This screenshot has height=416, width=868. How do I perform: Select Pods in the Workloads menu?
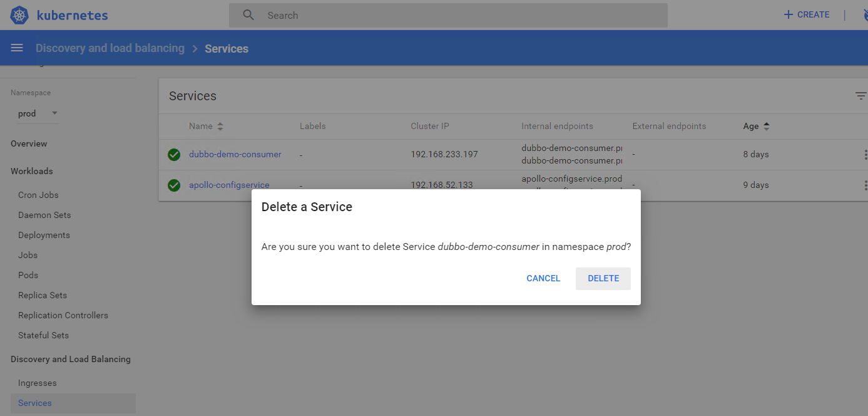click(28, 275)
